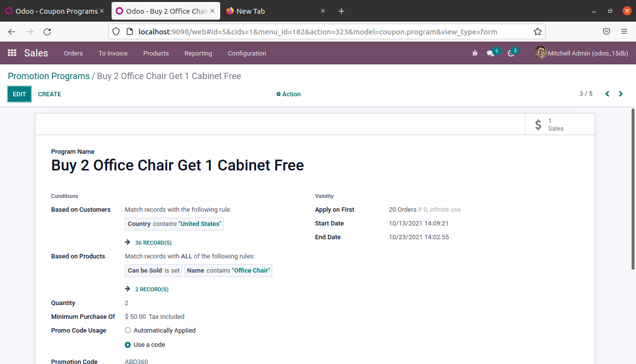
Task: Click the CREATE button
Action: 50,94
